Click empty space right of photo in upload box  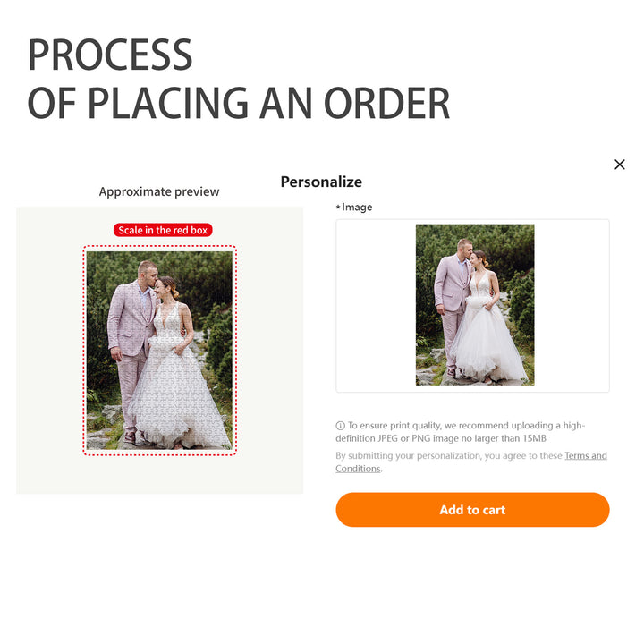(572, 306)
